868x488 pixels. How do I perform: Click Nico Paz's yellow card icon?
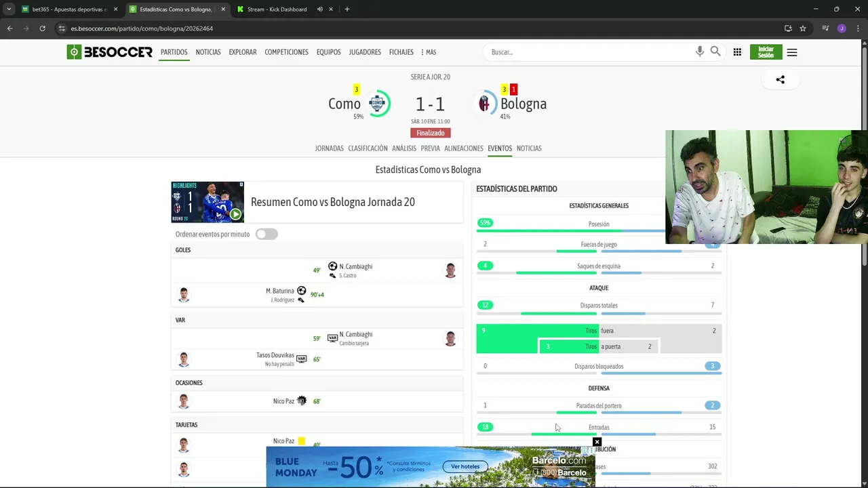pyautogui.click(x=302, y=441)
